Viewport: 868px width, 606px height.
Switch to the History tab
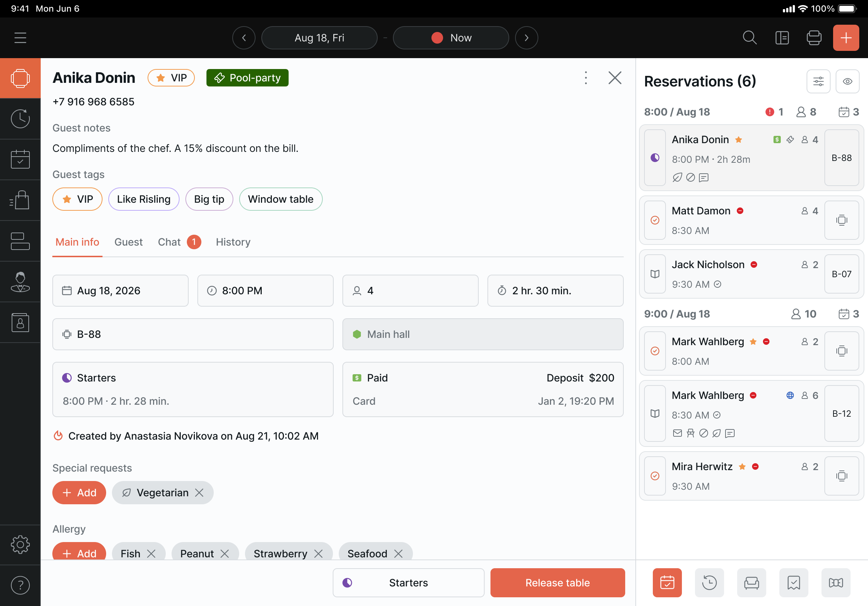tap(233, 242)
